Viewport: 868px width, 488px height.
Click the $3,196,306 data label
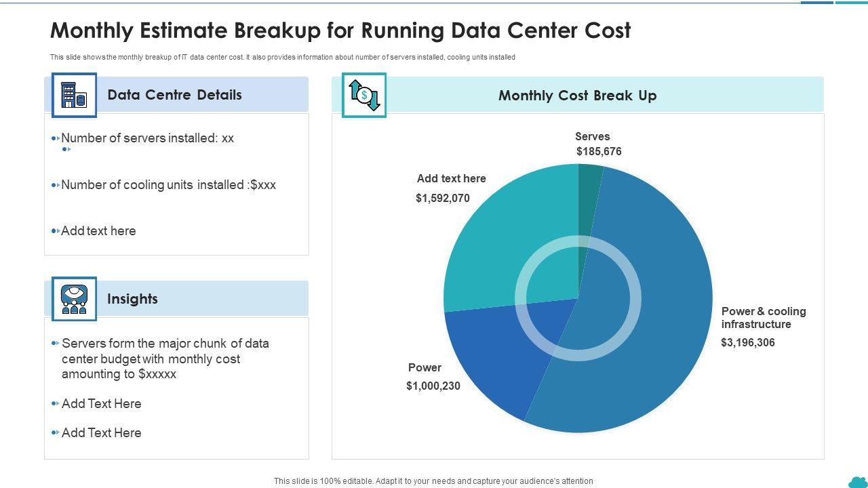747,343
